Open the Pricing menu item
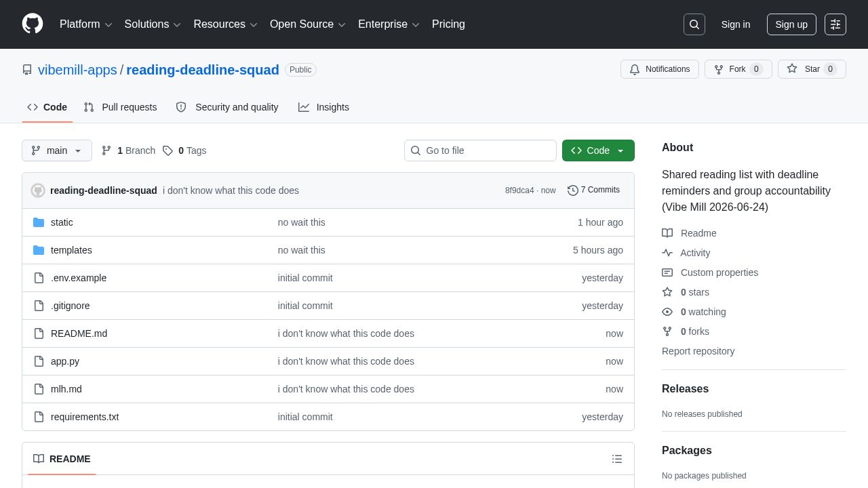The width and height of the screenshot is (868, 488). pyautogui.click(x=448, y=24)
